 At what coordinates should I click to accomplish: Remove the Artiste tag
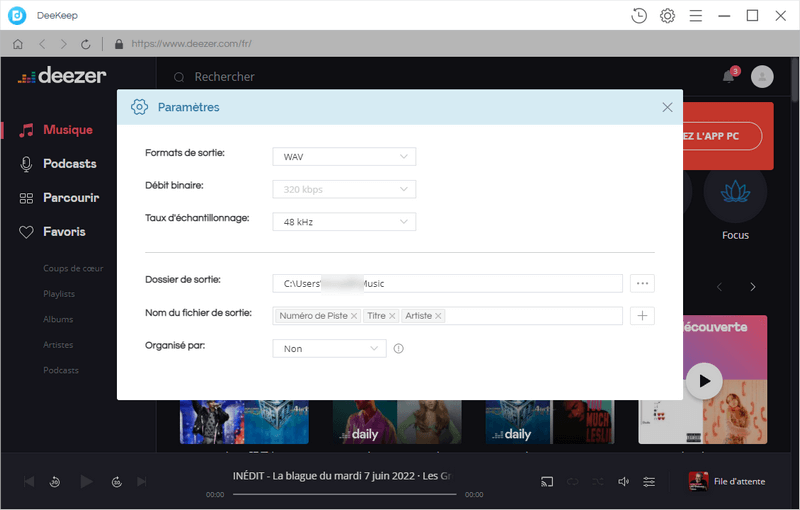[x=438, y=316]
